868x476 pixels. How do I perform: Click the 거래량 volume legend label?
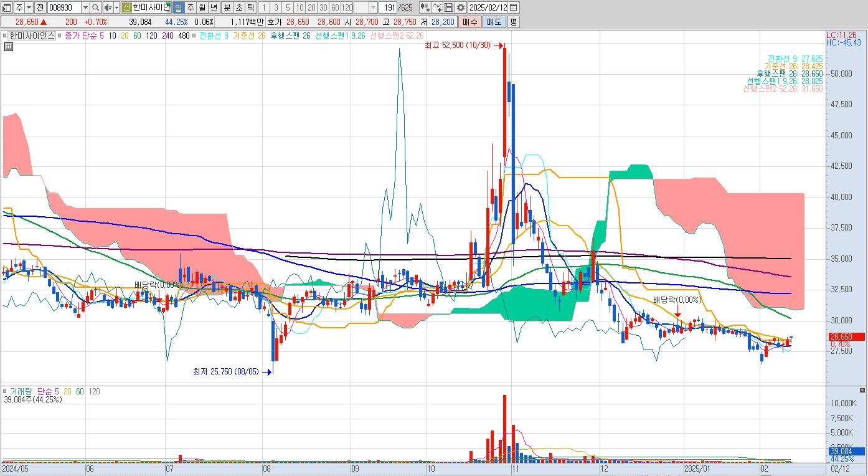[21, 391]
